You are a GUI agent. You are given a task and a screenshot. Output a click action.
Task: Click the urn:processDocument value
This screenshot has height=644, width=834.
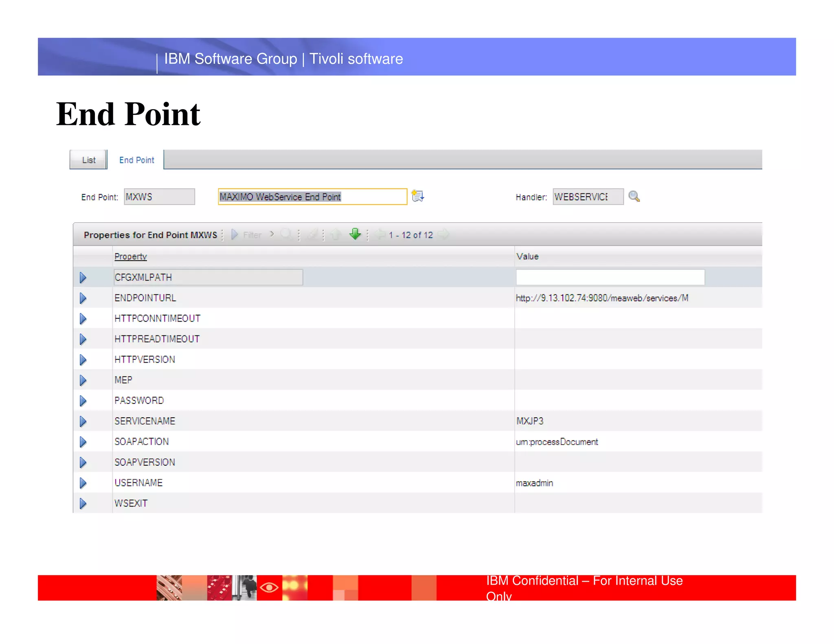pyautogui.click(x=557, y=442)
